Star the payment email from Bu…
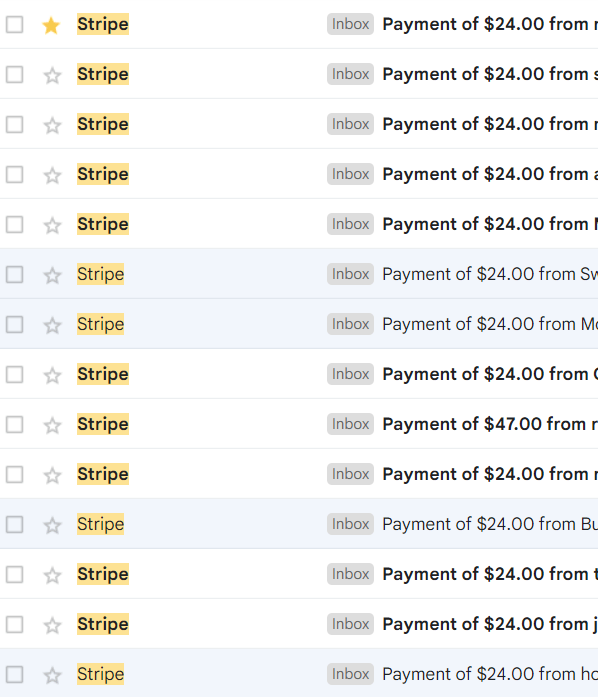 click(52, 525)
